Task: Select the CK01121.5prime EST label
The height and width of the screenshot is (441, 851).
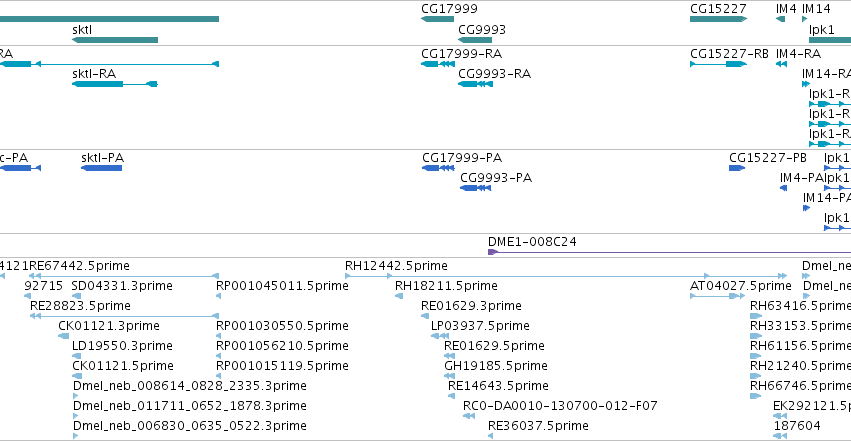Action: 123,366
